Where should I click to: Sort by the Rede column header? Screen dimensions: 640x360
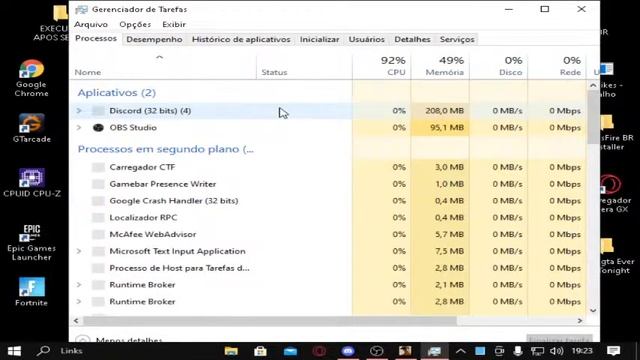click(557, 66)
